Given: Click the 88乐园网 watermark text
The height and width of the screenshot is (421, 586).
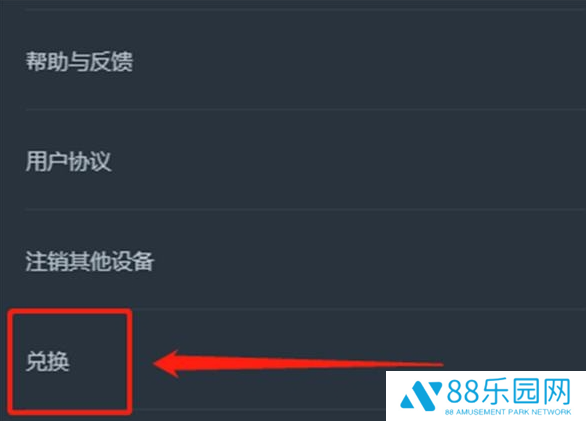Looking at the screenshot, I should point(509,391).
